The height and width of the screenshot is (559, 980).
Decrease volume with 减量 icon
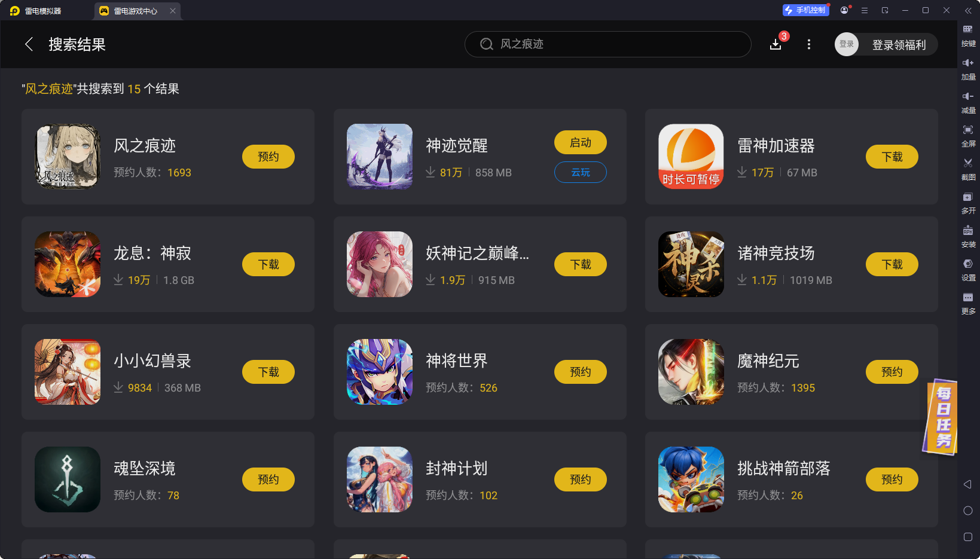coord(968,103)
